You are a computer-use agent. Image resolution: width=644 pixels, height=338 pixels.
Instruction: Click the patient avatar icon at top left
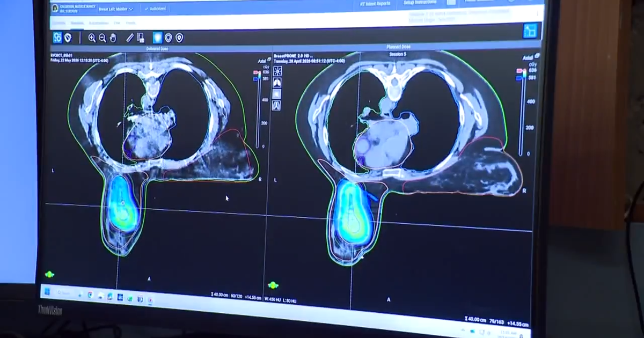[x=55, y=8]
